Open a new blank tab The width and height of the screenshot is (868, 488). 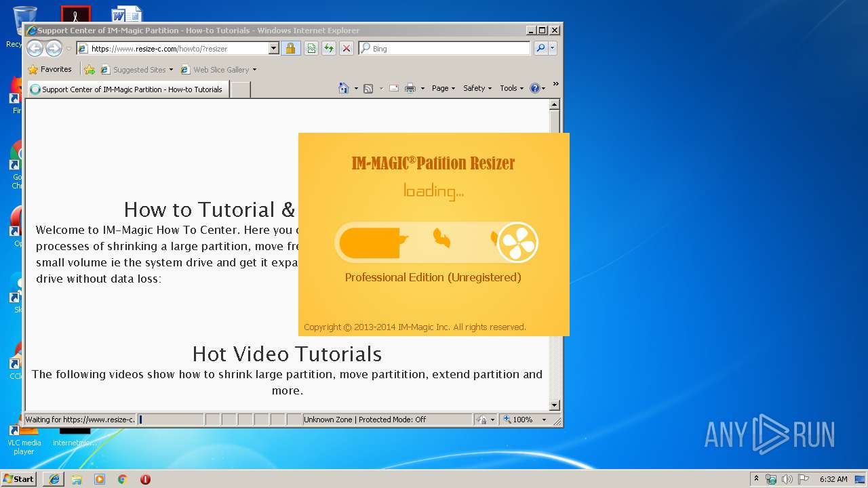click(241, 89)
